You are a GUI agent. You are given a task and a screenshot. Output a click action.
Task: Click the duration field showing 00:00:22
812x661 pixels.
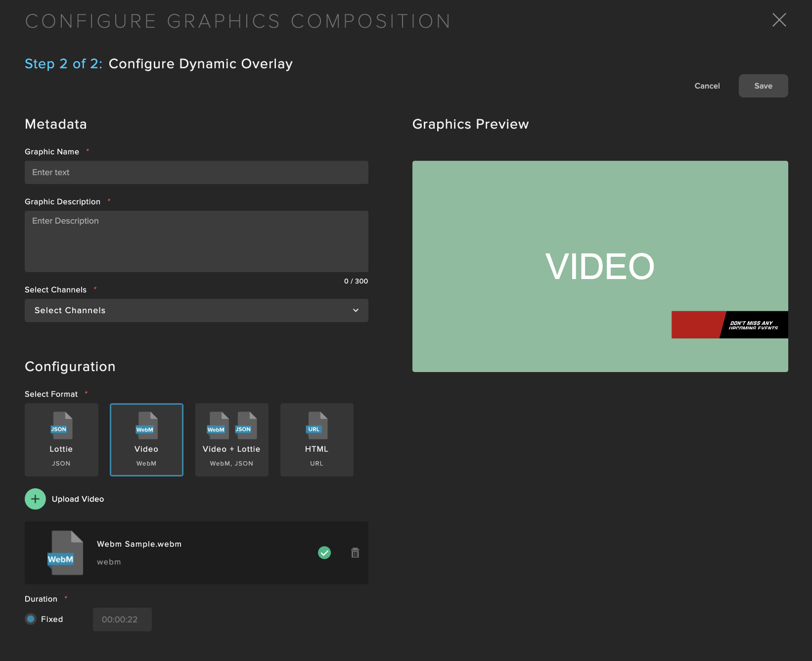coord(122,619)
